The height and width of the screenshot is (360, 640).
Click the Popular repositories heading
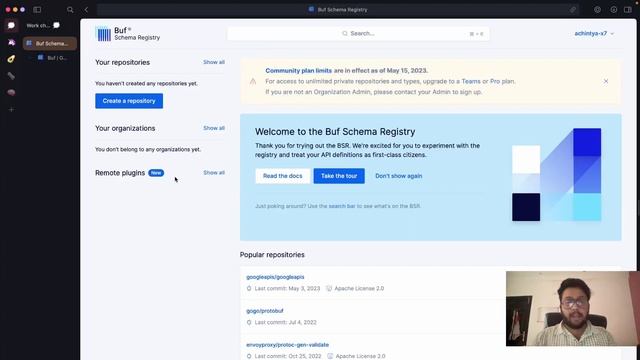click(x=272, y=254)
